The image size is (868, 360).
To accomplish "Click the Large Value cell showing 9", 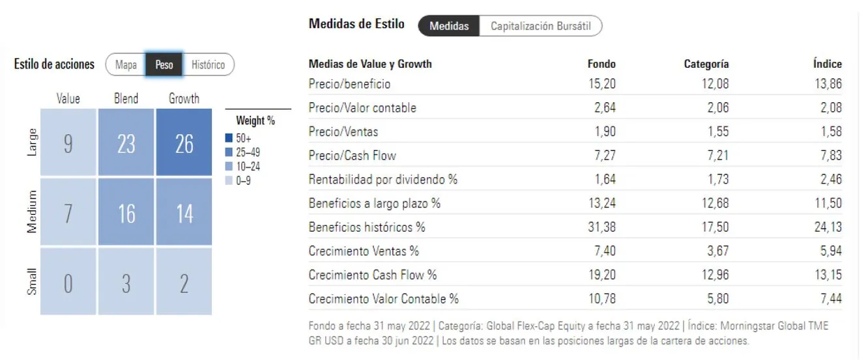I will click(68, 143).
